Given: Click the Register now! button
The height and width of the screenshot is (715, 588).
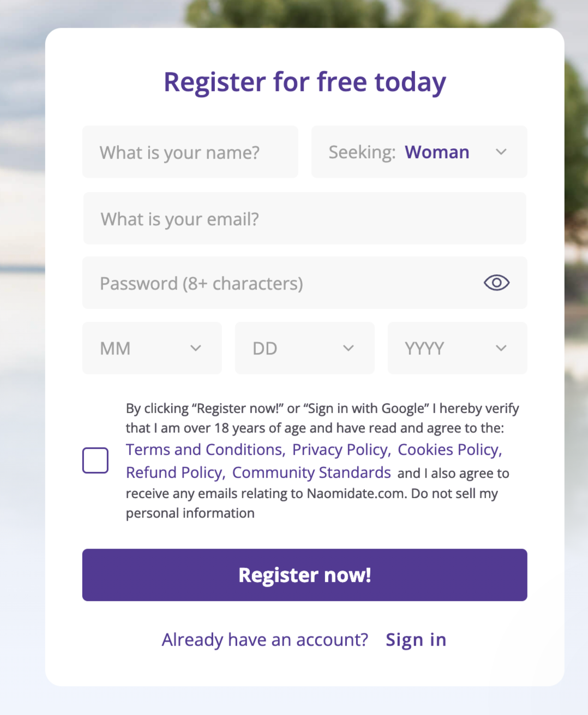Looking at the screenshot, I should [x=304, y=574].
